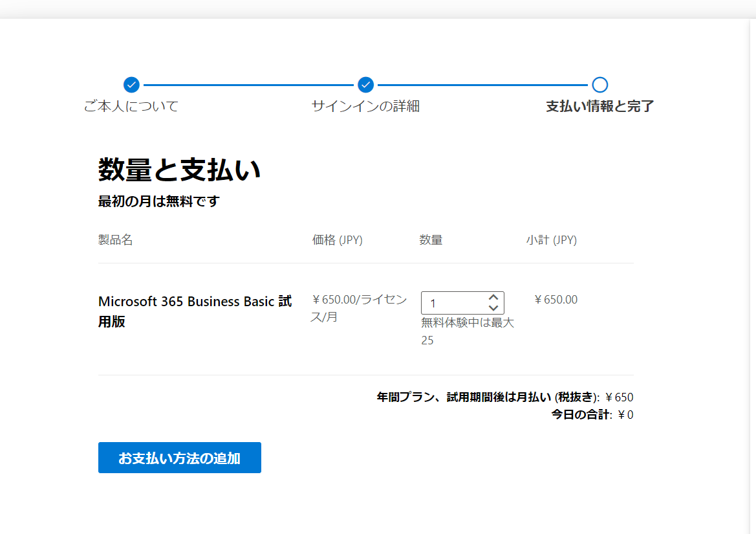Click the 今日の合計: ¥0 line
Image resolution: width=756 pixels, height=534 pixels.
[x=592, y=414]
